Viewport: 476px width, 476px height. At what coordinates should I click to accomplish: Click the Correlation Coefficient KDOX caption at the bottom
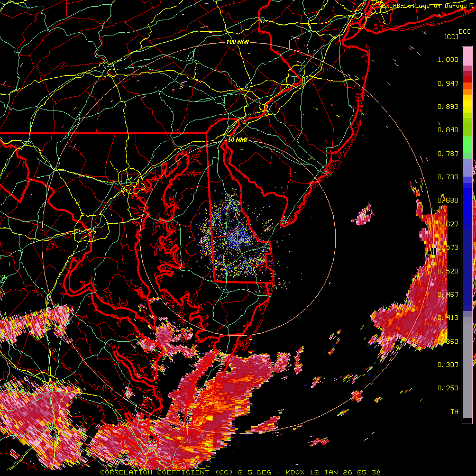coord(240,472)
